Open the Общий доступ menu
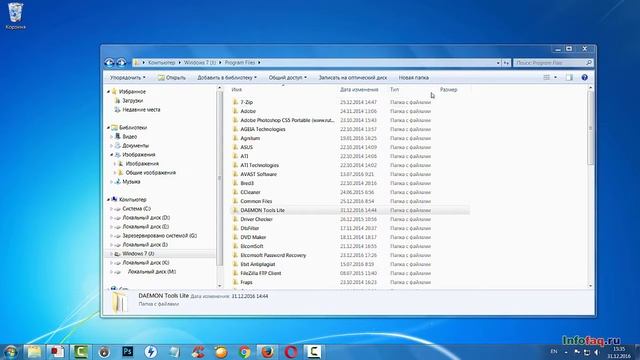 [287, 78]
